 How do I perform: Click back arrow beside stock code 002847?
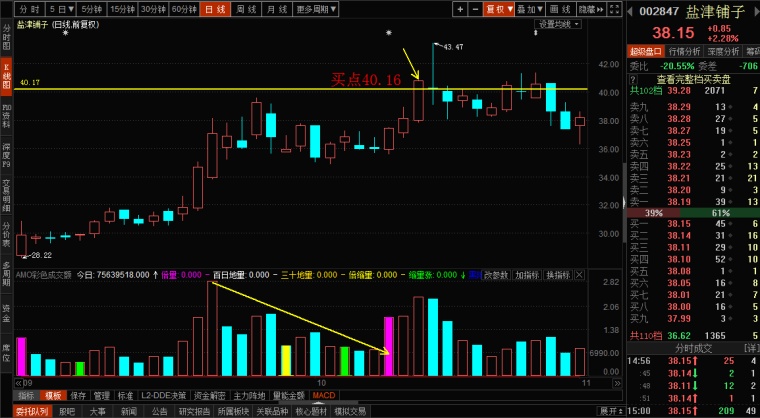630,11
